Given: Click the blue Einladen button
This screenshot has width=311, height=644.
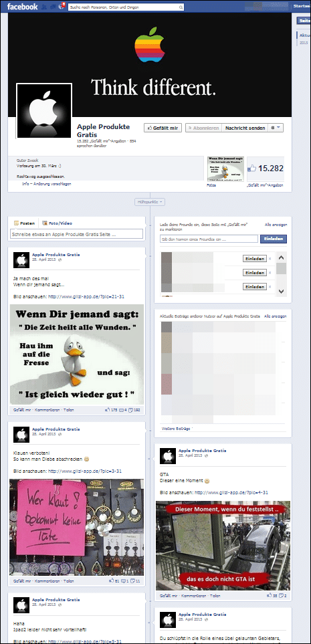Looking at the screenshot, I should click(273, 239).
